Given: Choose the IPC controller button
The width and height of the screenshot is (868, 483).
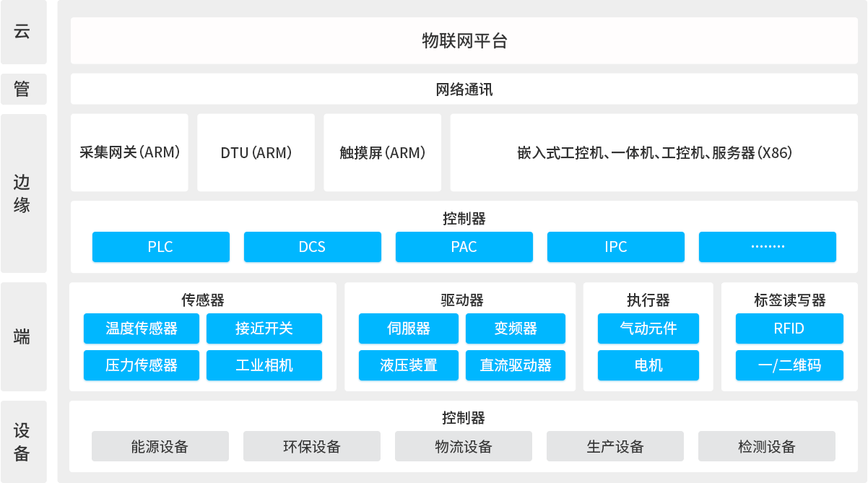Looking at the screenshot, I should click(x=615, y=247).
